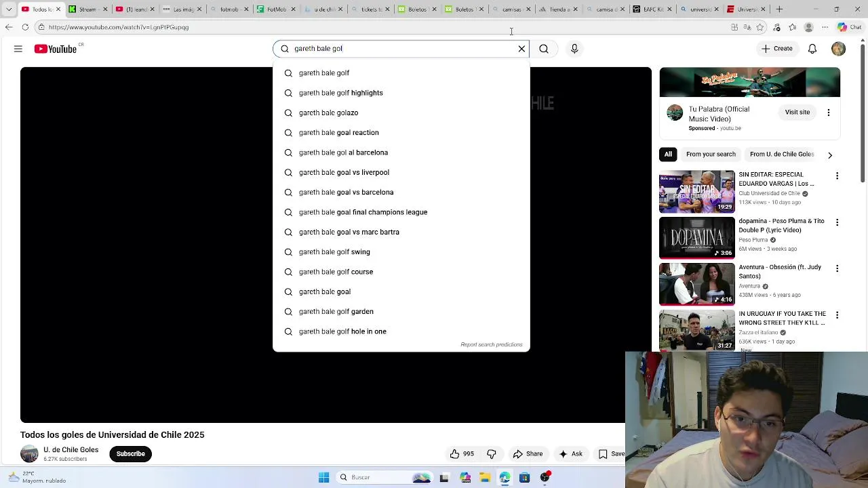The image size is (868, 488).
Task: Open options for Tu Palabra sponsored ad
Action: click(829, 113)
